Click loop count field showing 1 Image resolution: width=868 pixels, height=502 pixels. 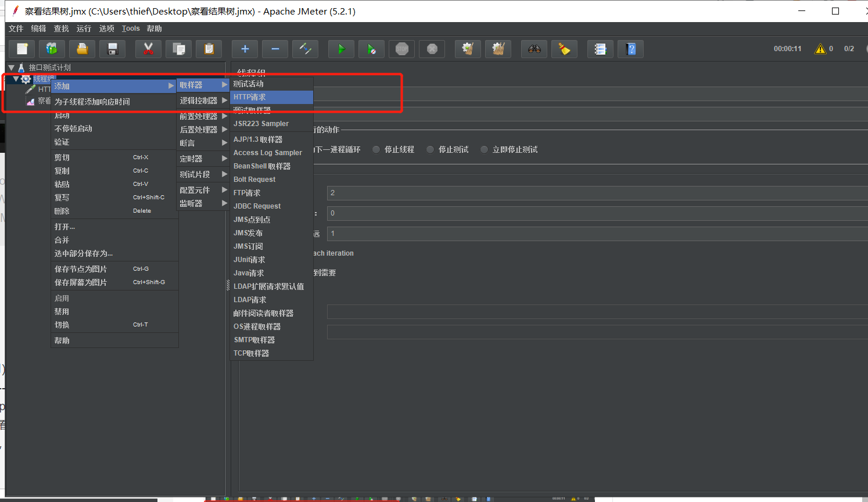(x=597, y=234)
